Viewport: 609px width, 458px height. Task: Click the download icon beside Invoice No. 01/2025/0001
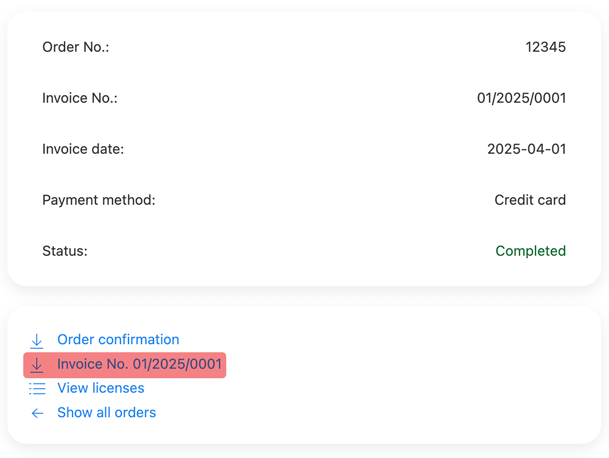(x=37, y=365)
